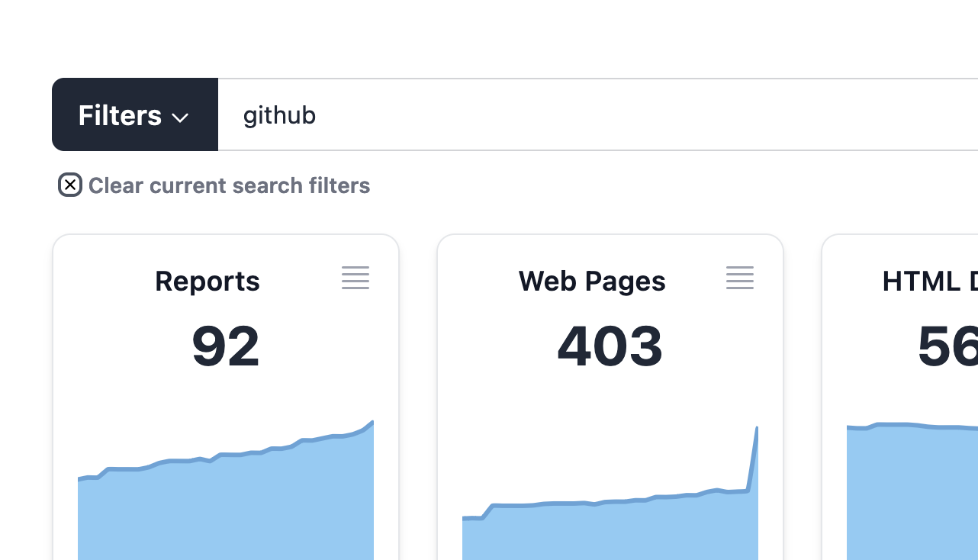Click Clear current search filters link
The width and height of the screenshot is (978, 560).
(229, 185)
